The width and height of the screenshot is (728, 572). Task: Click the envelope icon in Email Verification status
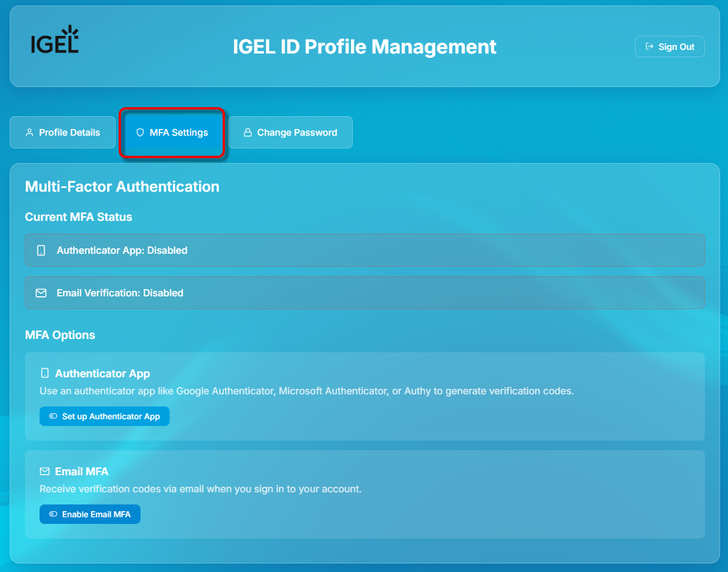pyautogui.click(x=41, y=293)
